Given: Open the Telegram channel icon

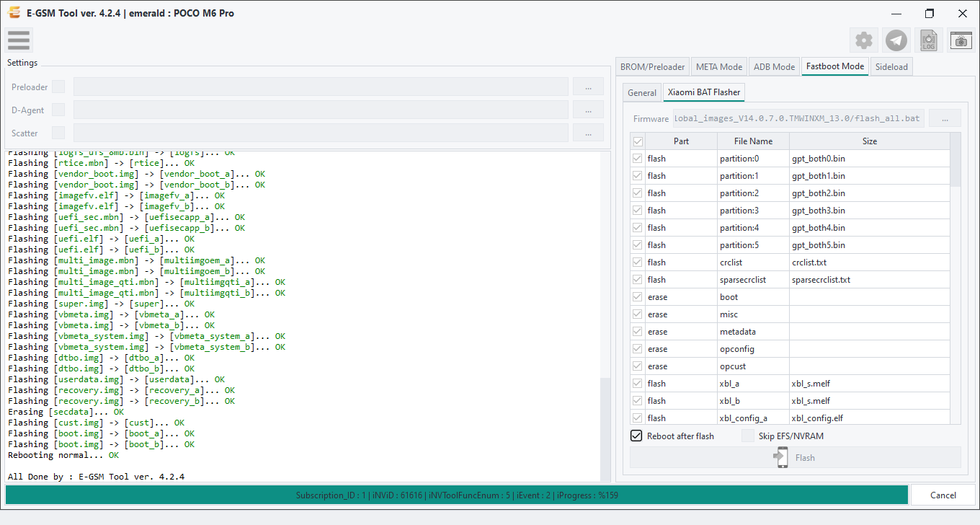Looking at the screenshot, I should (896, 40).
